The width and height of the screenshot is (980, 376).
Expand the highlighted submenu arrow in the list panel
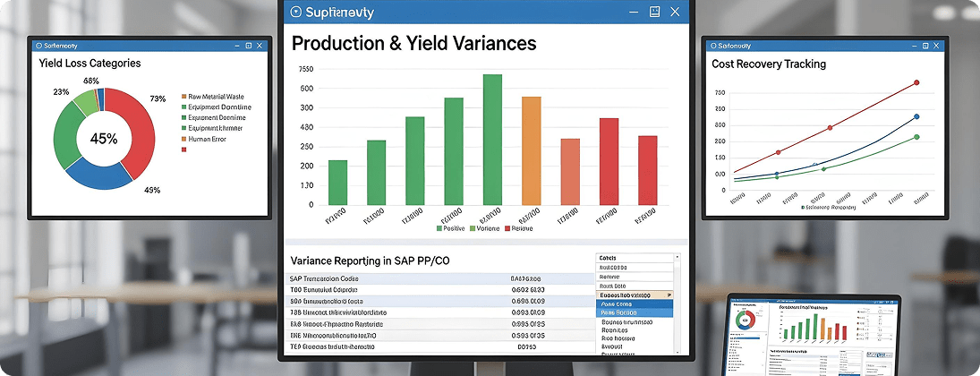pyautogui.click(x=669, y=295)
